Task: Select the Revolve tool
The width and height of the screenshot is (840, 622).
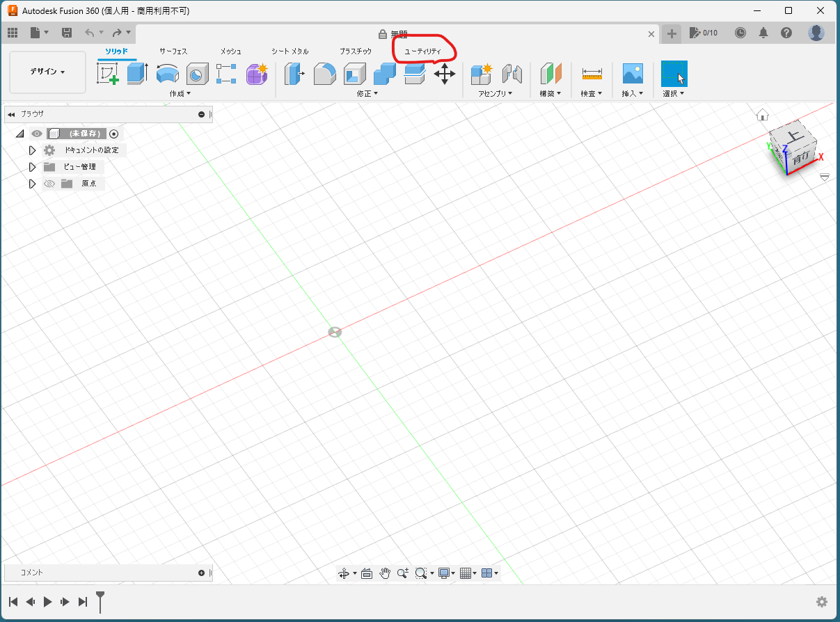Action: pos(167,74)
